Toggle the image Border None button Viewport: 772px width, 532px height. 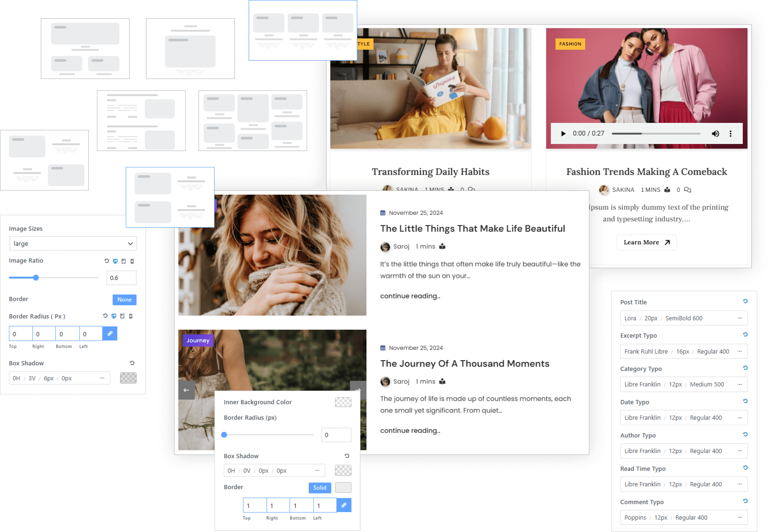coord(124,300)
